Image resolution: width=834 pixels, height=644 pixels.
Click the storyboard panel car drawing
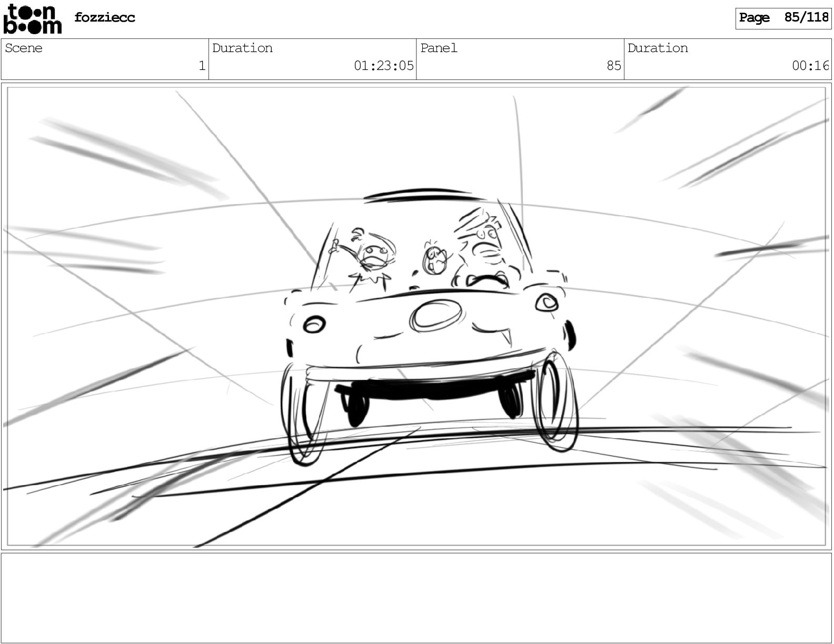coord(429,326)
